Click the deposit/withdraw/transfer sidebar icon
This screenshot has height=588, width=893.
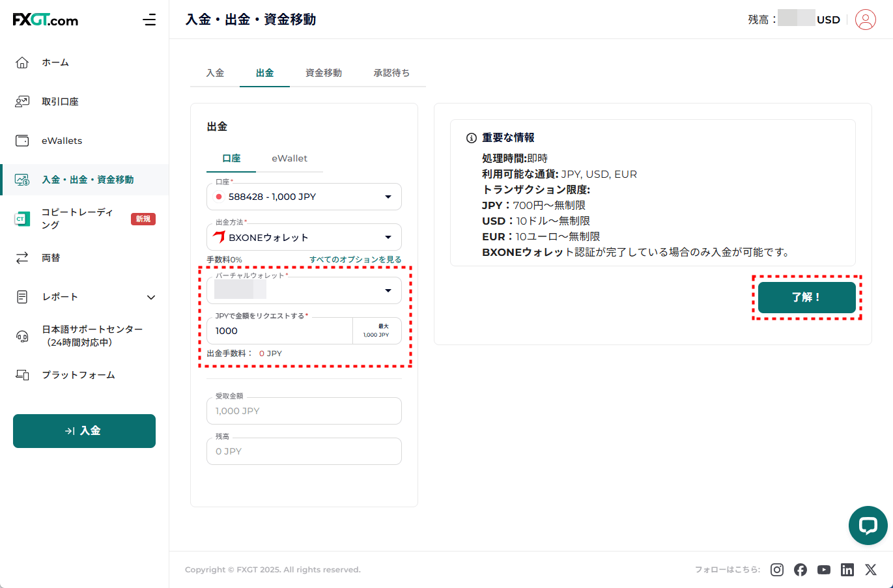[22, 180]
